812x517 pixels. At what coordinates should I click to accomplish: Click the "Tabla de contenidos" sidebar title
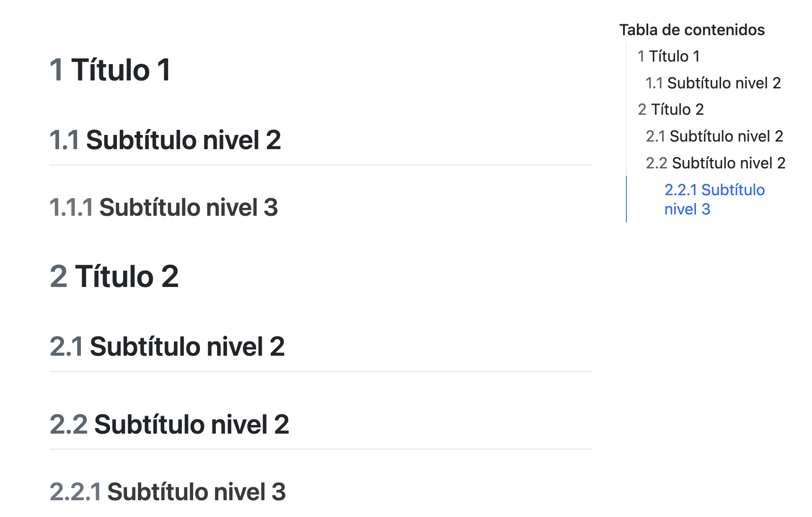(x=692, y=30)
